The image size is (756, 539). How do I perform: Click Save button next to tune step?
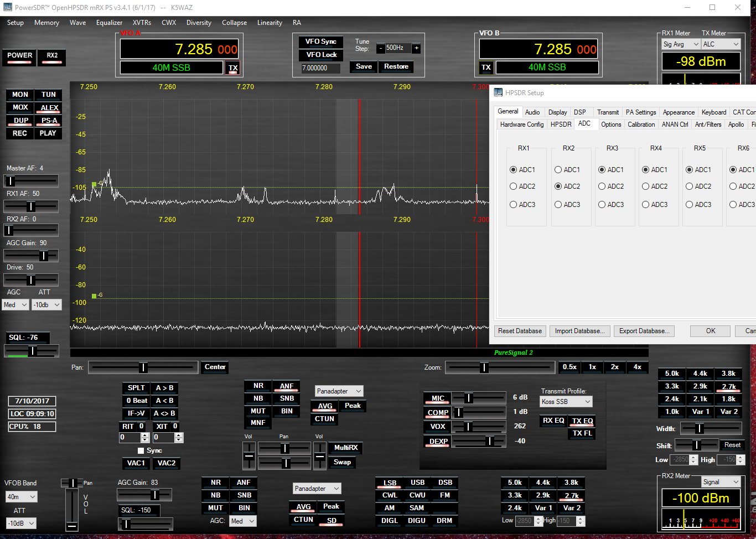coord(364,67)
